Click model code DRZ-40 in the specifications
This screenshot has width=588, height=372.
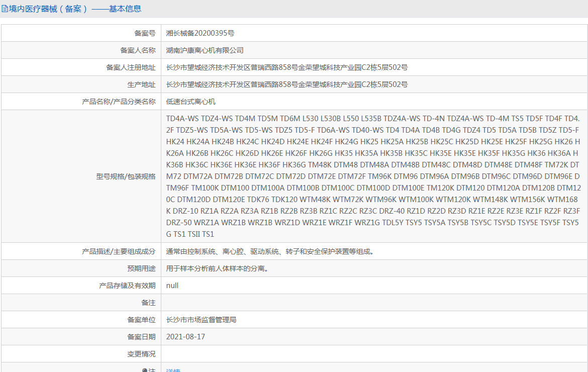(392, 211)
